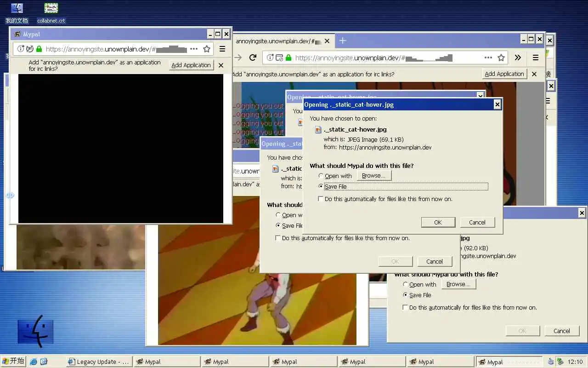
Task: Check 'Do this automatically' in front Opening dialog
Action: tap(385, 199)
